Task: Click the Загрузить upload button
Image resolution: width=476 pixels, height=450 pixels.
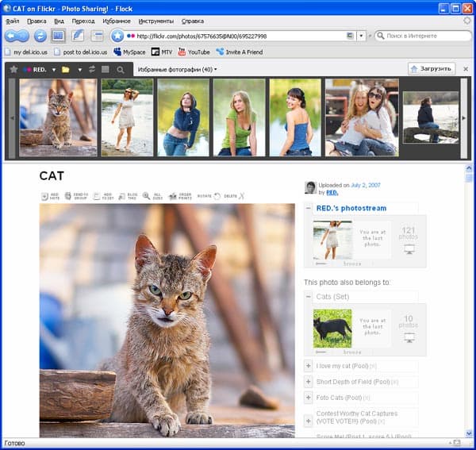Action: [x=431, y=69]
